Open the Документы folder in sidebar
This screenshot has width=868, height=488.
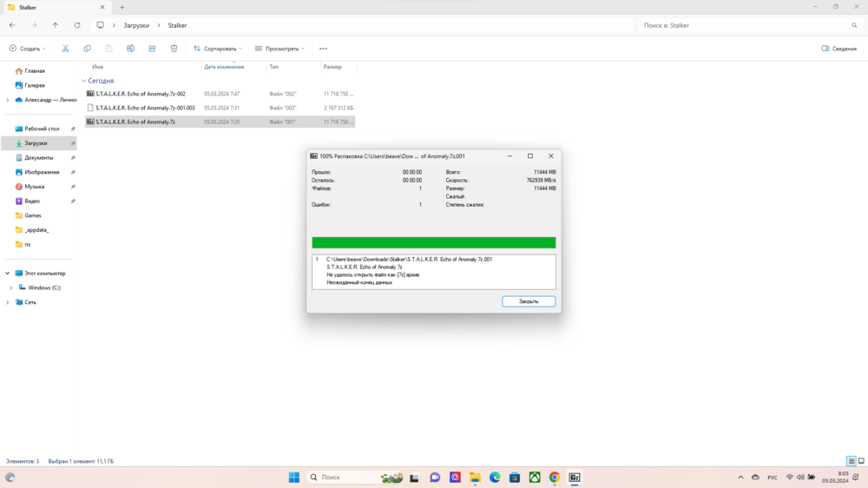pyautogui.click(x=38, y=158)
